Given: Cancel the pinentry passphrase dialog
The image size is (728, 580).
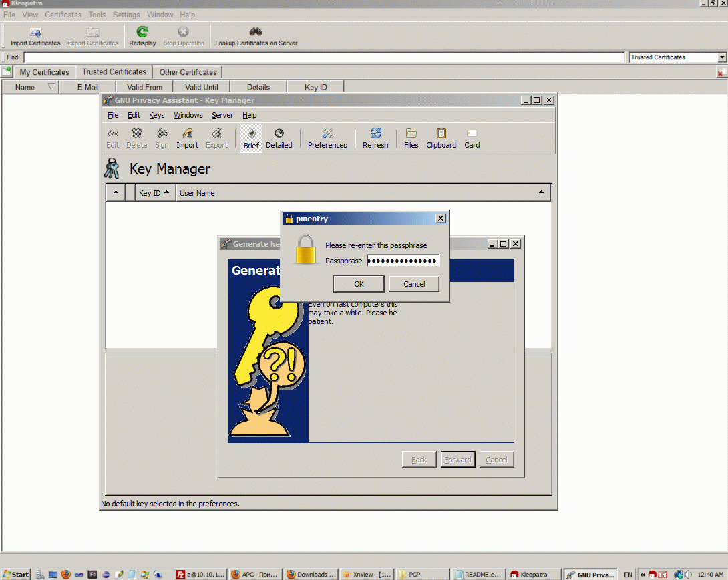Looking at the screenshot, I should click(x=413, y=284).
